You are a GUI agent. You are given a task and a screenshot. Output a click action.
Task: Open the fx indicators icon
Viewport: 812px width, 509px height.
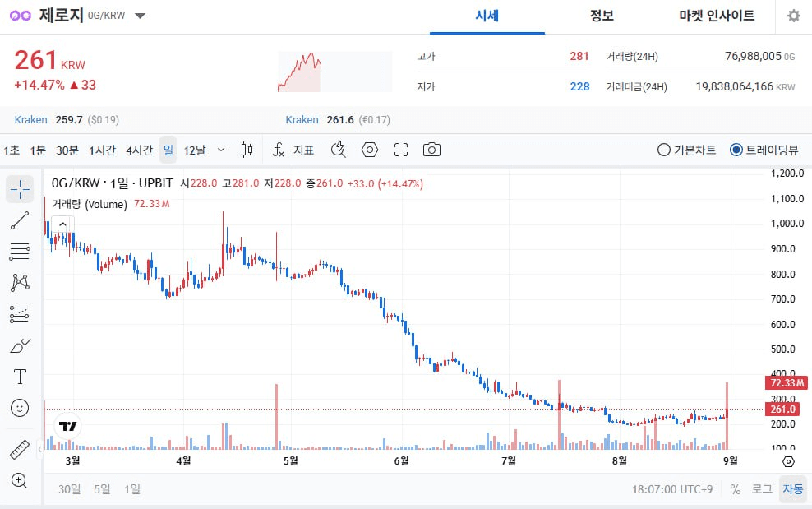(x=278, y=150)
